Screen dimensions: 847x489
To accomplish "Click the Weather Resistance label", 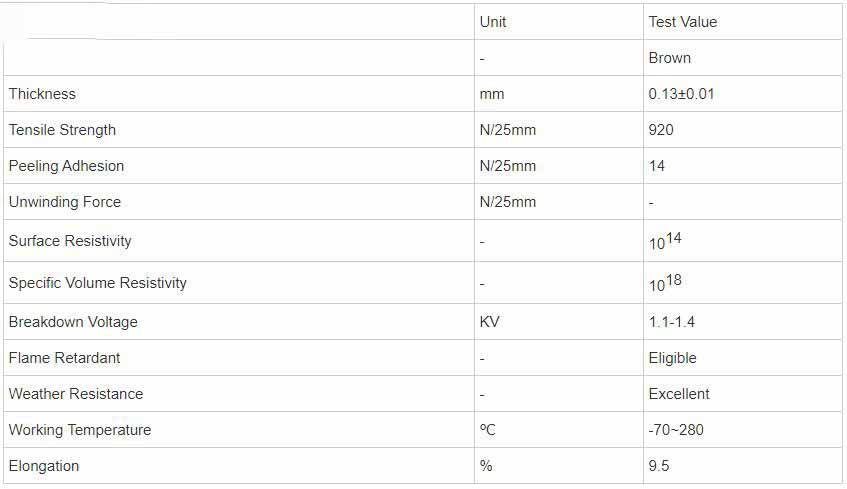I will click(75, 394).
